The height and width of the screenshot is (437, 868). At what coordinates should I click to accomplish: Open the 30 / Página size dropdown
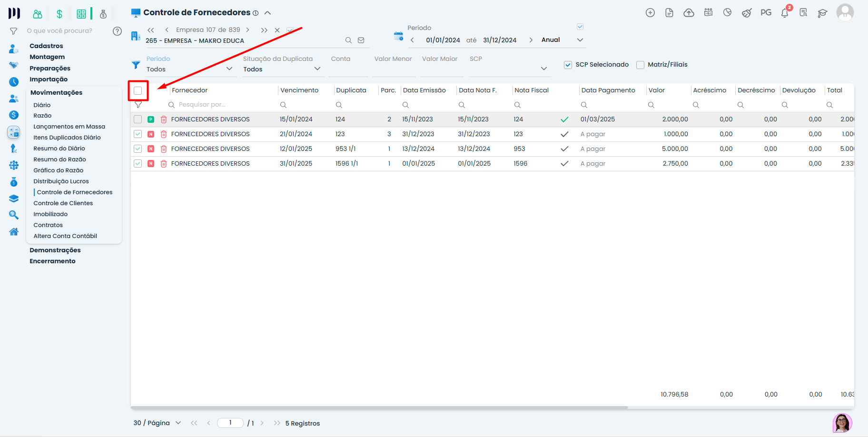(157, 423)
